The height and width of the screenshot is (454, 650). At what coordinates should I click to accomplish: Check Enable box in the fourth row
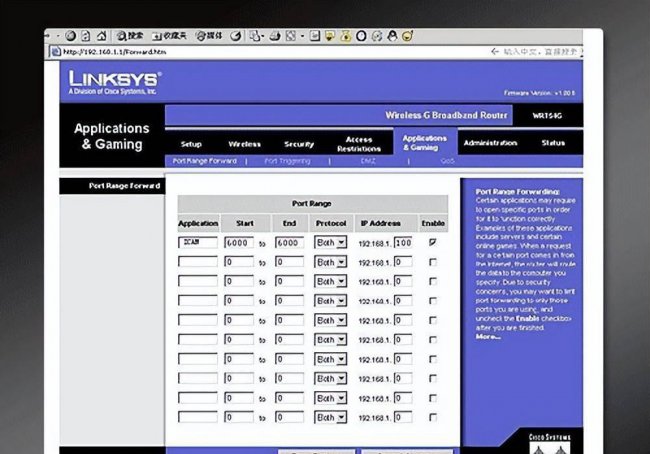pos(433,301)
